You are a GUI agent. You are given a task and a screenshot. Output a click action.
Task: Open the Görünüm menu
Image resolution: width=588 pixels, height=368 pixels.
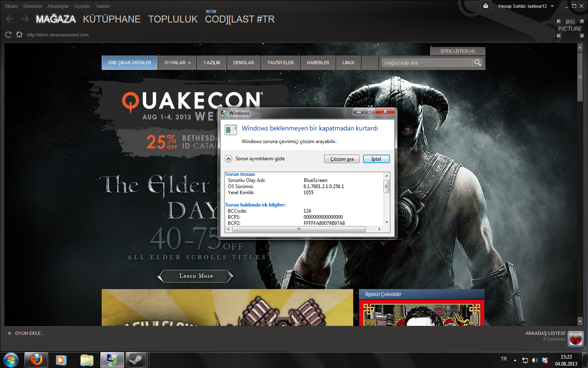[33, 6]
